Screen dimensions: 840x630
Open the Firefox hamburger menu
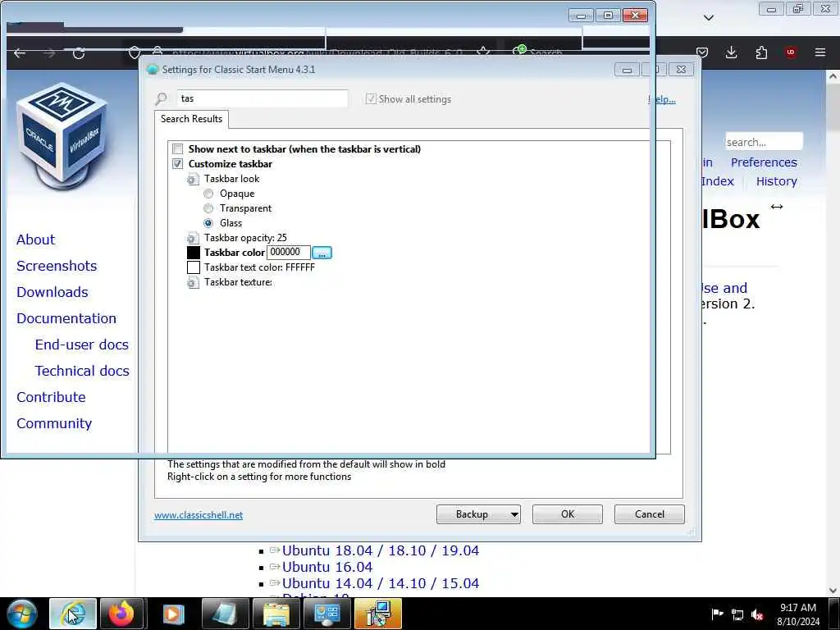click(x=820, y=52)
